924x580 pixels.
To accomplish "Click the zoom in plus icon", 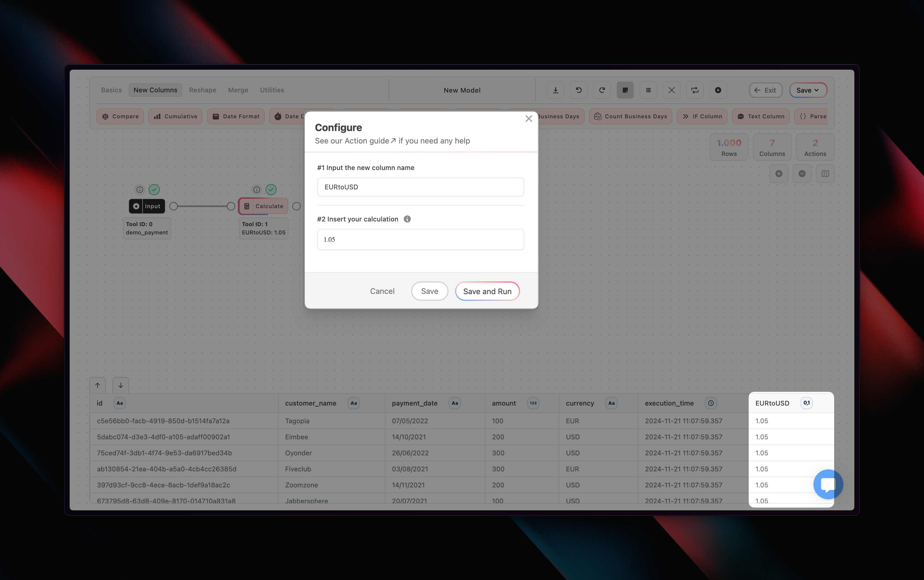I will [779, 174].
